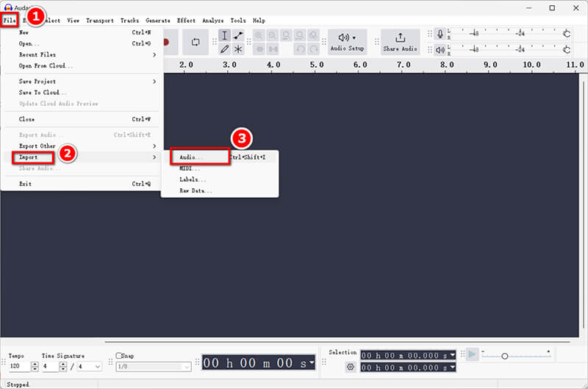Click the timeline ruler at 5.0
This screenshot has width=588, height=389.
coord(317,65)
